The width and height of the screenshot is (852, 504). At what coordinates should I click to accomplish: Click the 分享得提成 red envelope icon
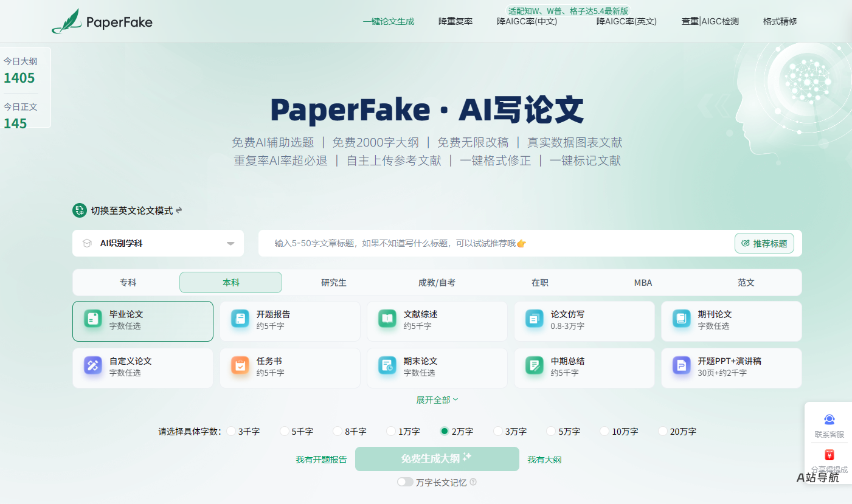point(829,455)
